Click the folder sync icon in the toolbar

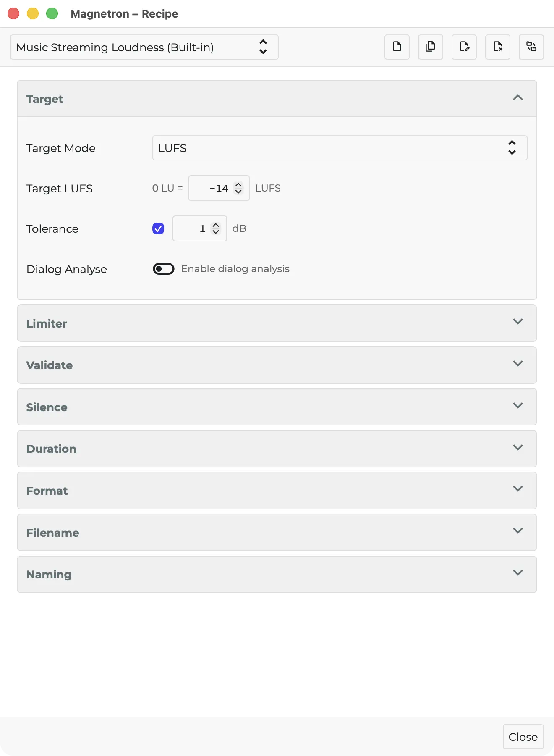click(x=531, y=47)
